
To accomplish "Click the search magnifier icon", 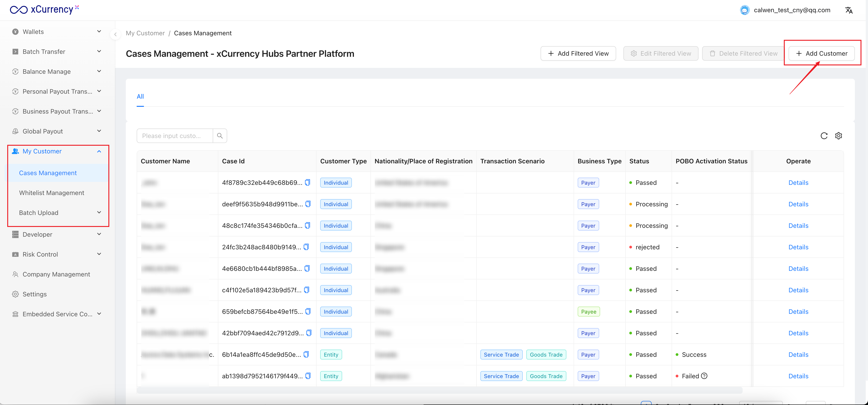I will point(220,136).
